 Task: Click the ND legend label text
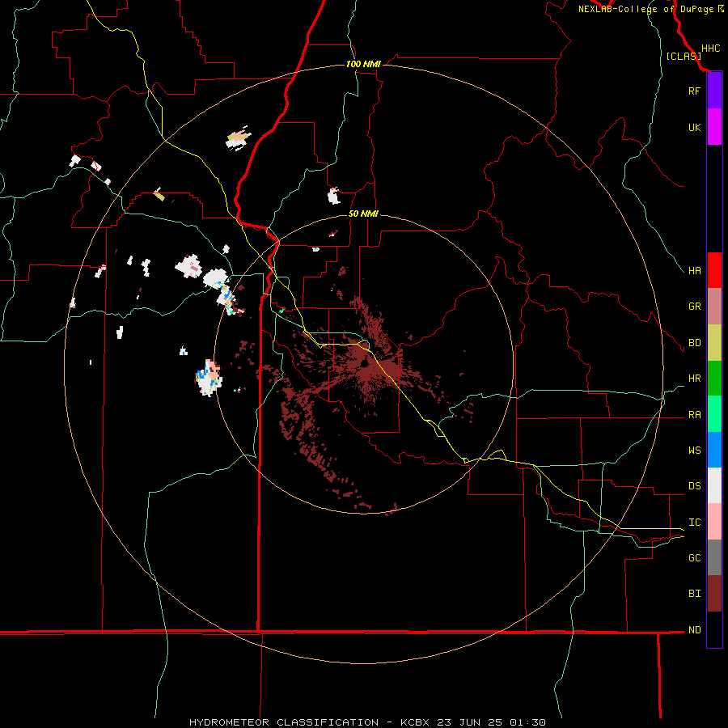pos(695,630)
